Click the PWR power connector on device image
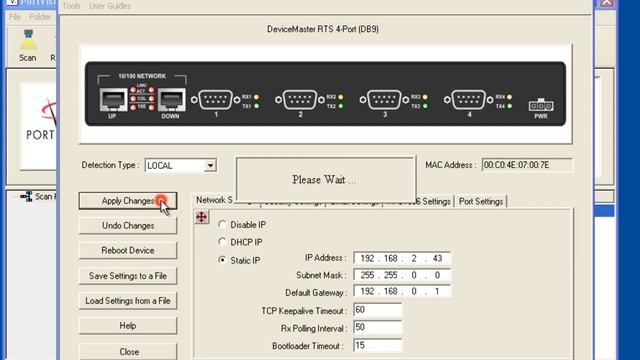This screenshot has width=640, height=360. tap(541, 105)
